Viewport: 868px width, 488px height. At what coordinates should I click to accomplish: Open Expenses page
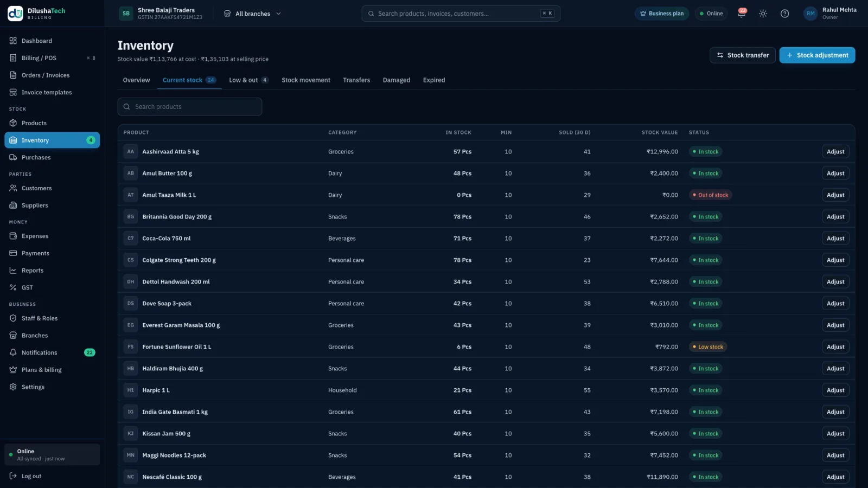point(52,236)
